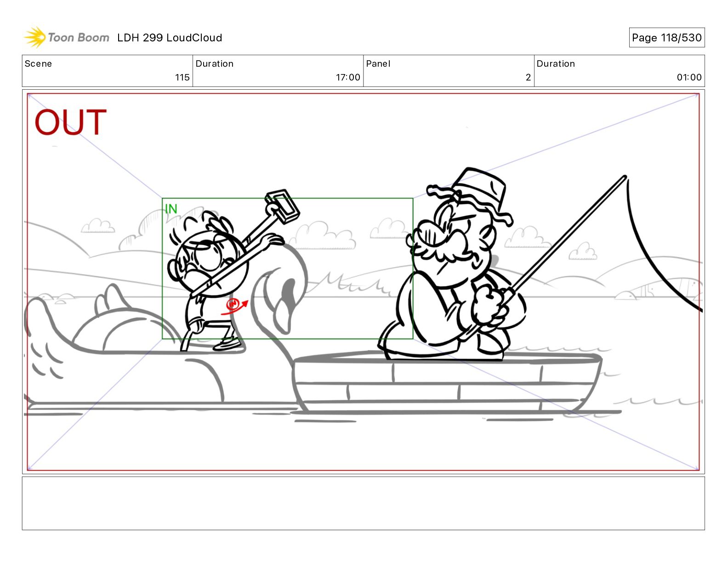Screen dimensions: 728x563
Task: Click the scene duration value '17:00'
Action: click(x=348, y=77)
